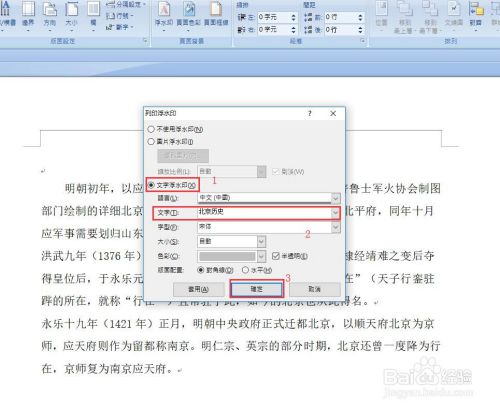Expand the greyed Scale (縮放比例) dropdown

[262, 172]
